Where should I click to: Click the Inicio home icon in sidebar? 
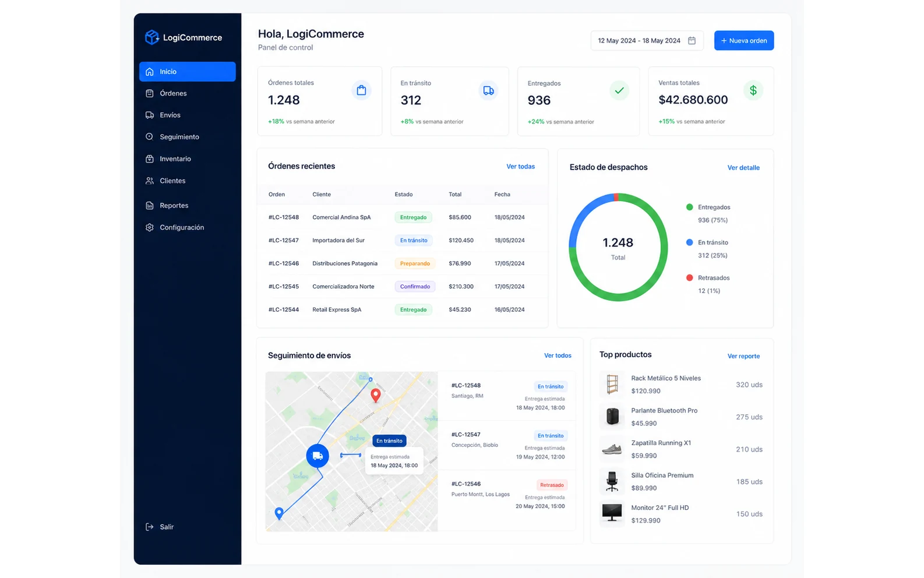pyautogui.click(x=150, y=72)
